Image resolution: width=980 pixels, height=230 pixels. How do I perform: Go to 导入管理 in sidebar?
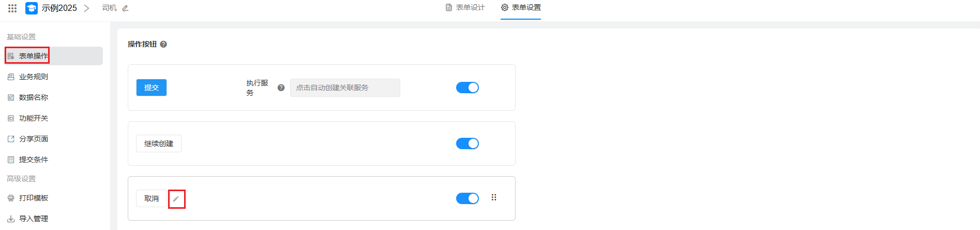point(34,219)
